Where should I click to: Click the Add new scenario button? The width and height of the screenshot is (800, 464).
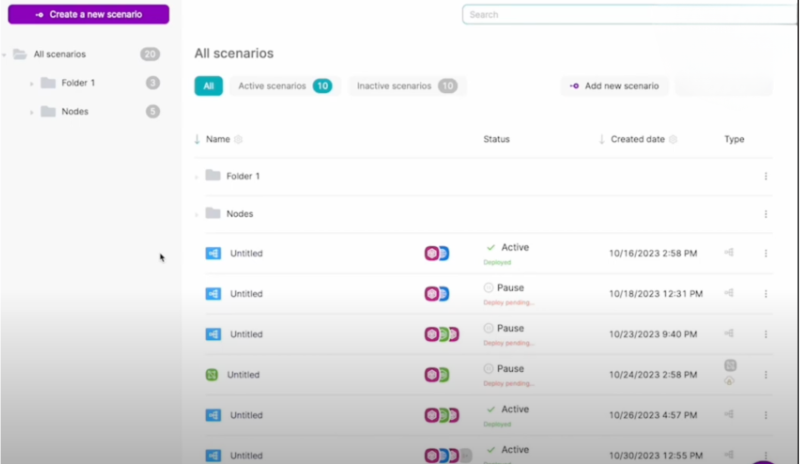tap(614, 86)
